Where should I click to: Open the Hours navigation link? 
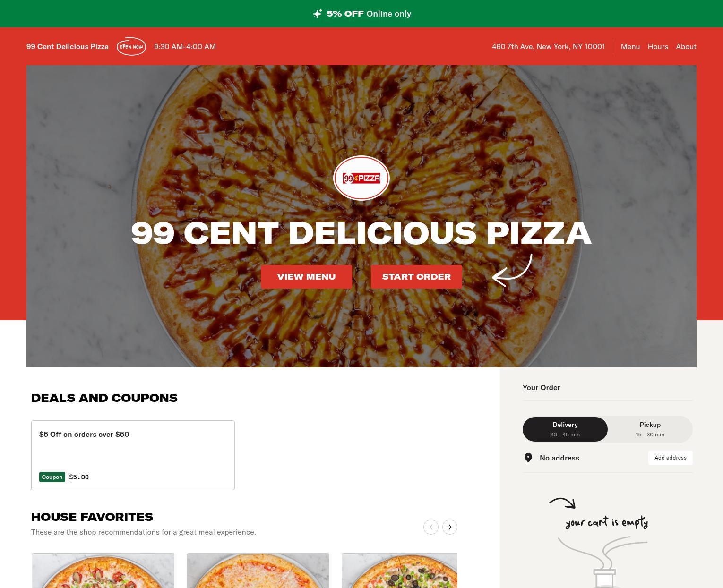pos(658,46)
